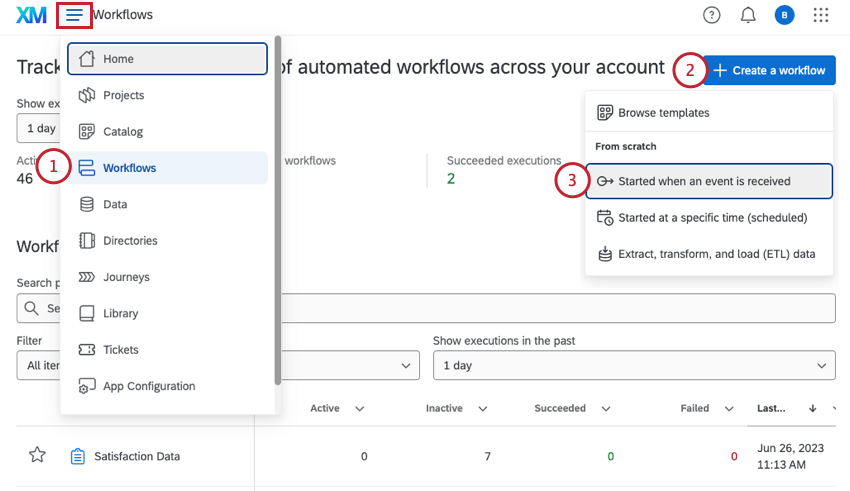Open the app switcher grid icon
Screen dimensions: 850x491
pos(821,15)
